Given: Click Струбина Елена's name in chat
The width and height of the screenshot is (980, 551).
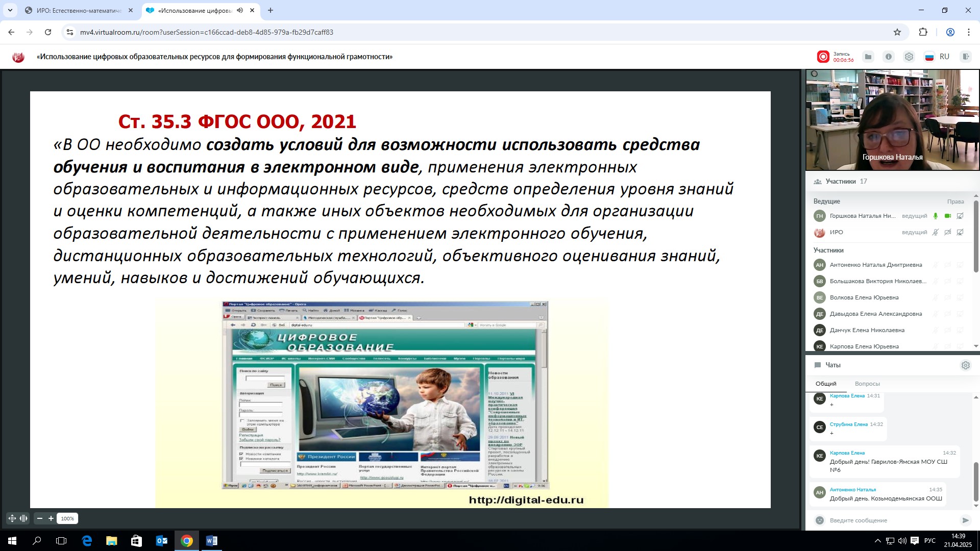Looking at the screenshot, I should pos(848,424).
